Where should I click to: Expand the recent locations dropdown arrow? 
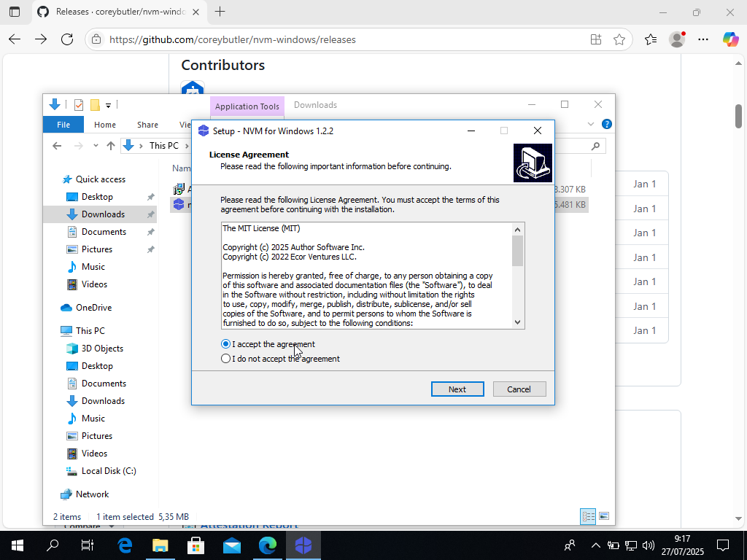tap(96, 146)
